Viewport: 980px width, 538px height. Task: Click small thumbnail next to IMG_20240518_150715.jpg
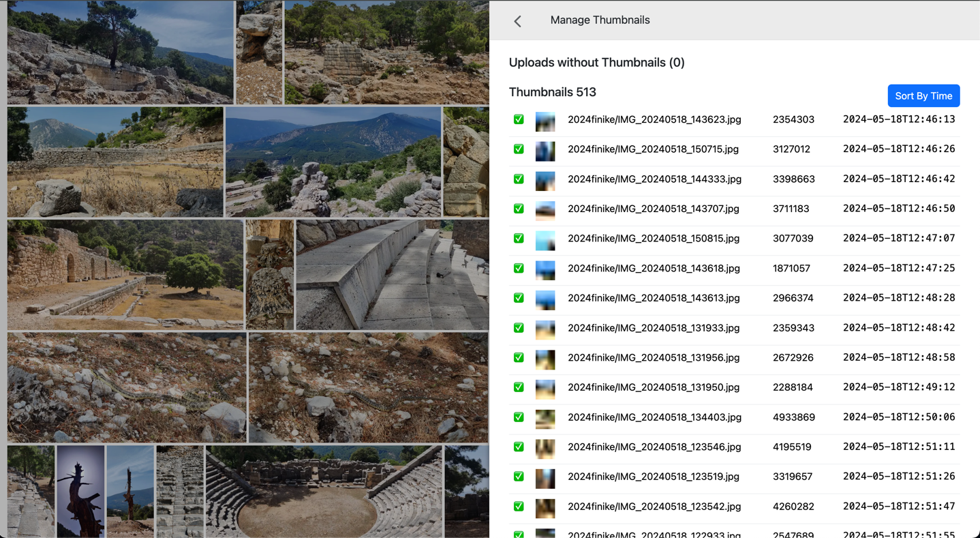click(x=545, y=151)
